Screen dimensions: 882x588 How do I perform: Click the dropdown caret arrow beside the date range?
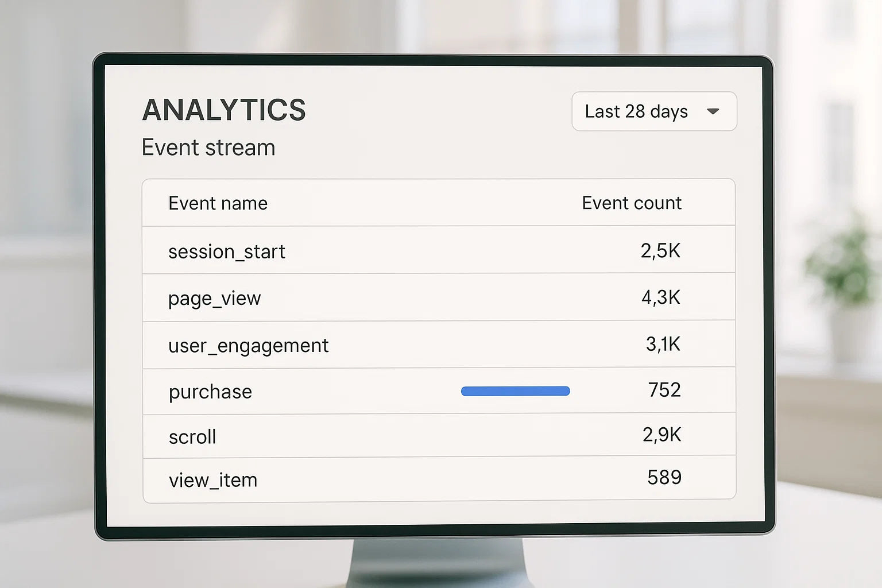tap(713, 111)
